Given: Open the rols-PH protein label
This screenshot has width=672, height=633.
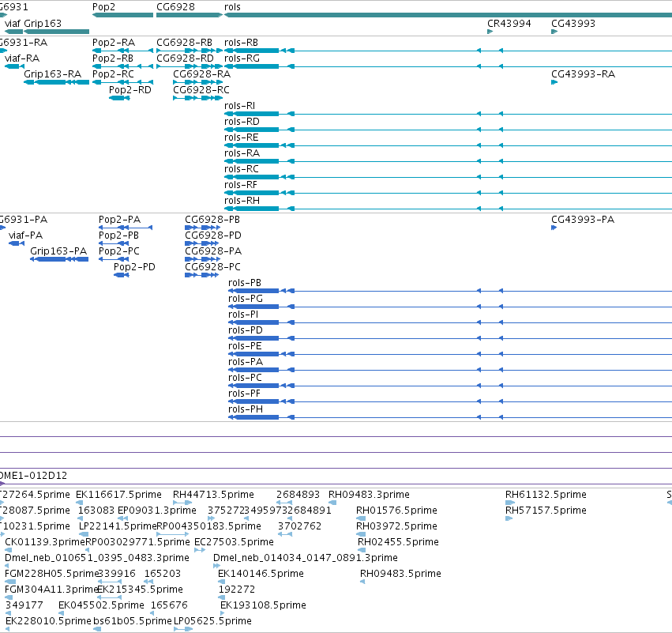Looking at the screenshot, I should click(x=246, y=409).
